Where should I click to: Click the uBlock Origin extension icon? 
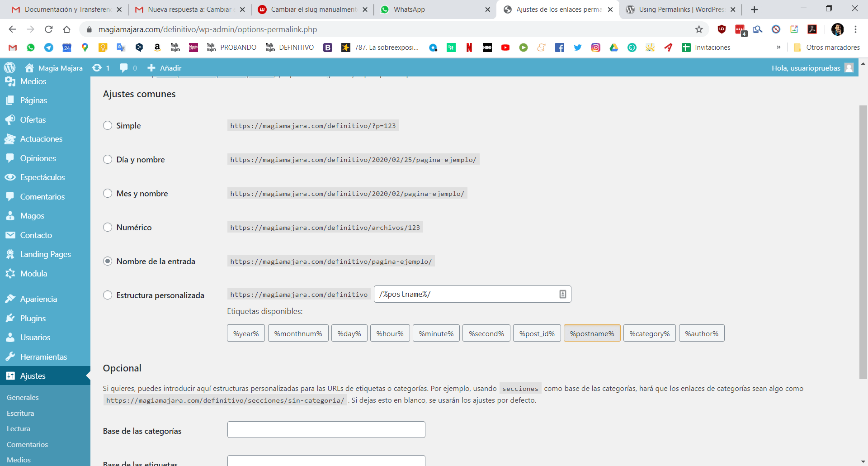click(722, 29)
